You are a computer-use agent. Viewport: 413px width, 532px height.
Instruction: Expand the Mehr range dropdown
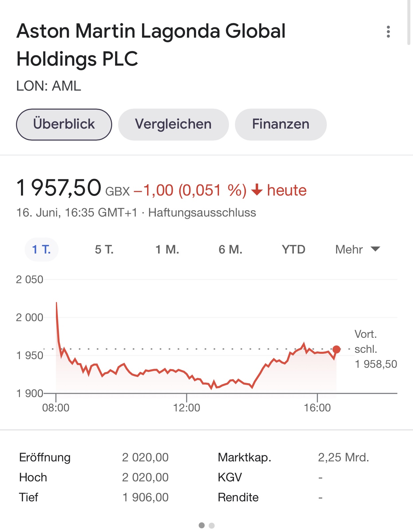(x=358, y=250)
